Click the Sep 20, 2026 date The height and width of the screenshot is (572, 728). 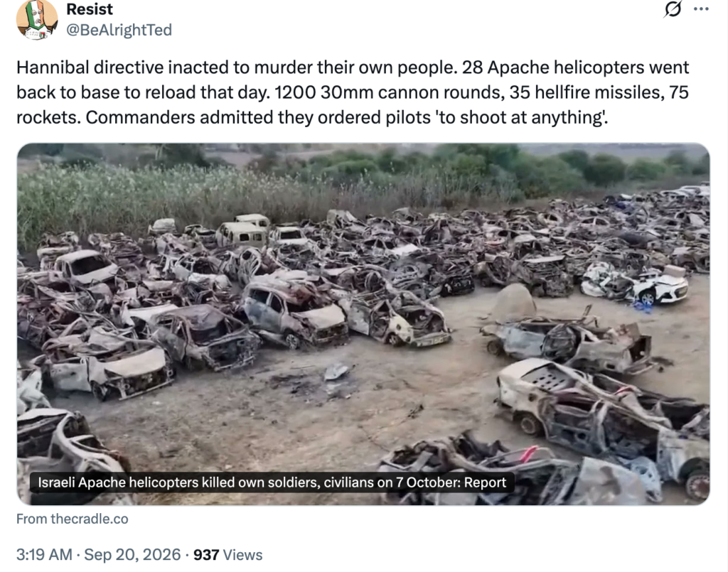[132, 554]
